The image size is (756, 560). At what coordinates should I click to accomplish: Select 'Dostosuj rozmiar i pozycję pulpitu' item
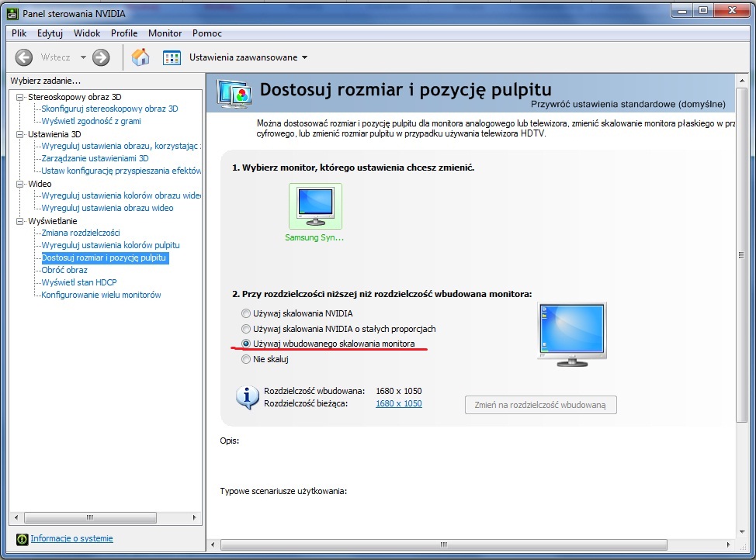[x=105, y=258]
